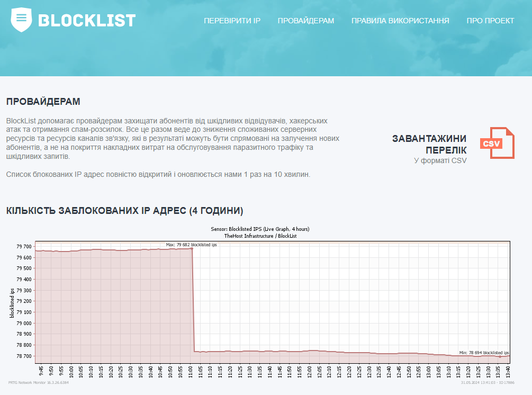Click the 79 000 y-axis value
532x395 pixels.
click(24, 324)
